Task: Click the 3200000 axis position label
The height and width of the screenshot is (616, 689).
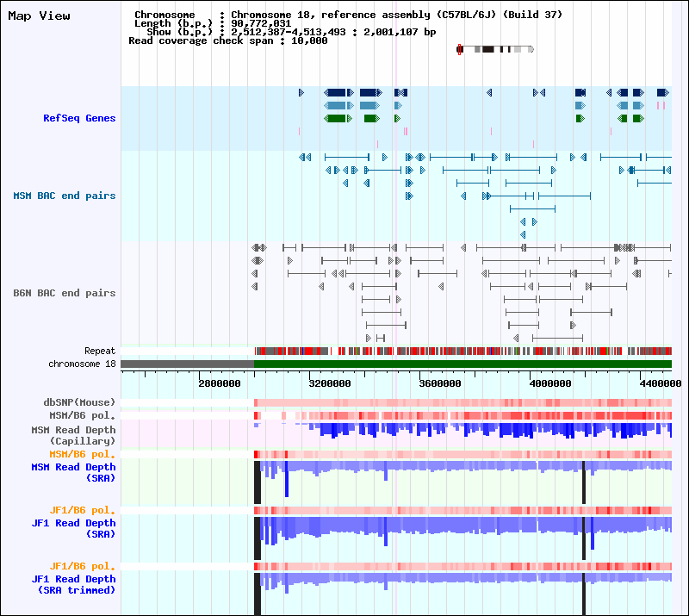Action: tap(330, 383)
